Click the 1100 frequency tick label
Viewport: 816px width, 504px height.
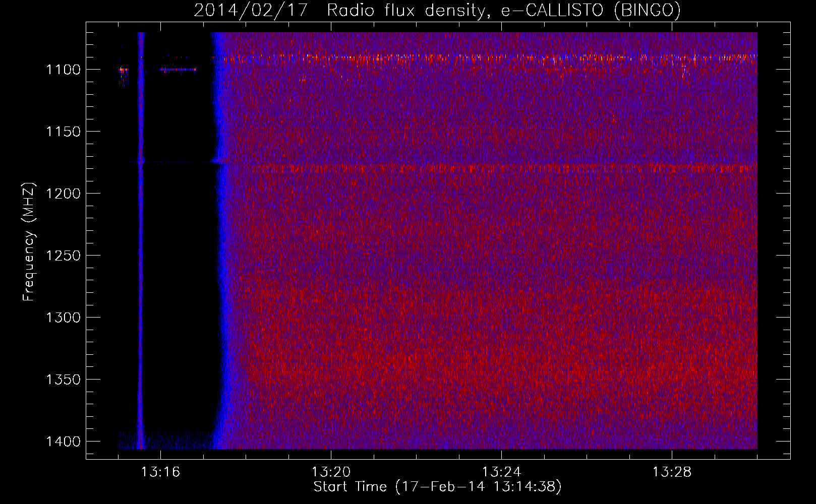point(64,70)
